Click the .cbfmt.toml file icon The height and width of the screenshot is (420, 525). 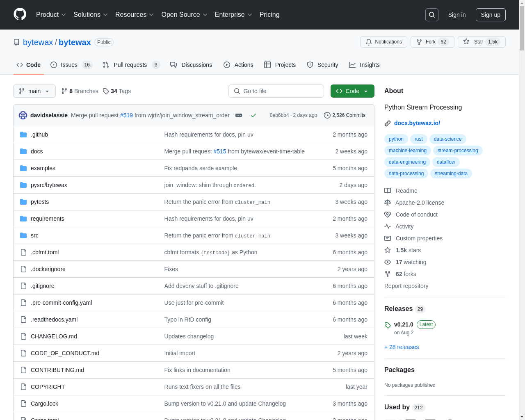coord(23,252)
